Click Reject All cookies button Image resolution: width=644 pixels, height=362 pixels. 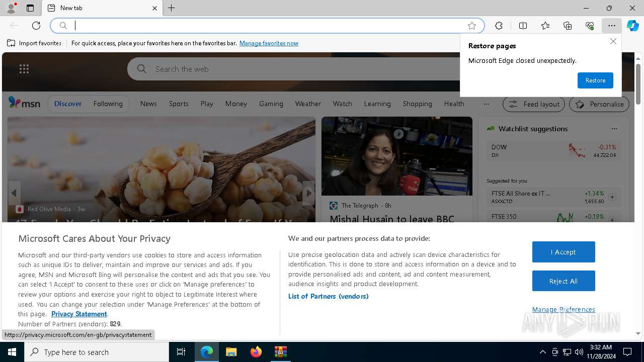tap(563, 281)
